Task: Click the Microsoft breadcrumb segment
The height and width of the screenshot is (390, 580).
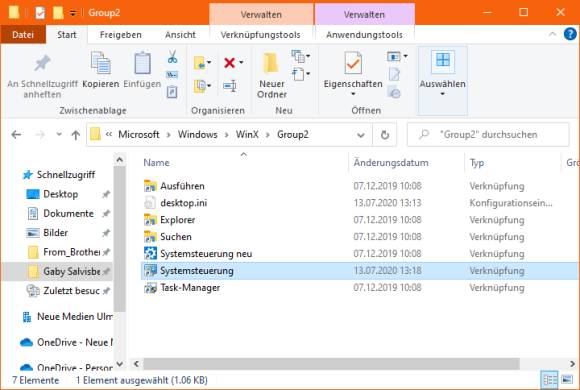Action: click(x=139, y=134)
